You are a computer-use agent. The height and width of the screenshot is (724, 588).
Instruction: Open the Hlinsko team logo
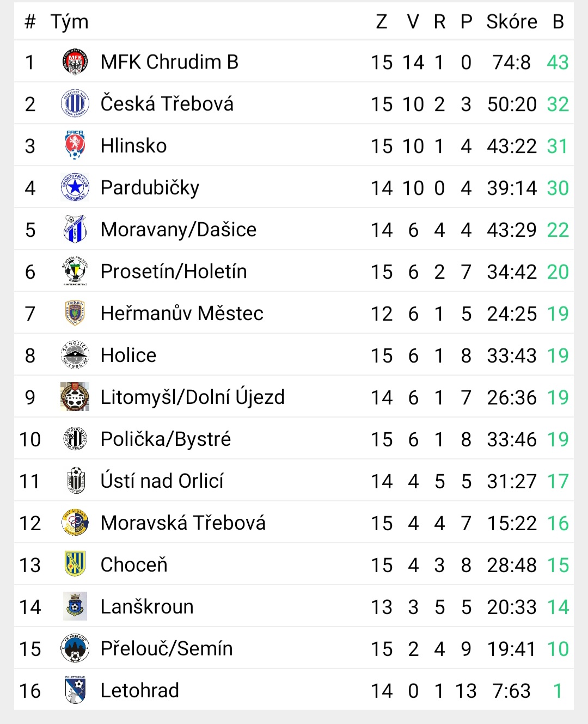(75, 145)
